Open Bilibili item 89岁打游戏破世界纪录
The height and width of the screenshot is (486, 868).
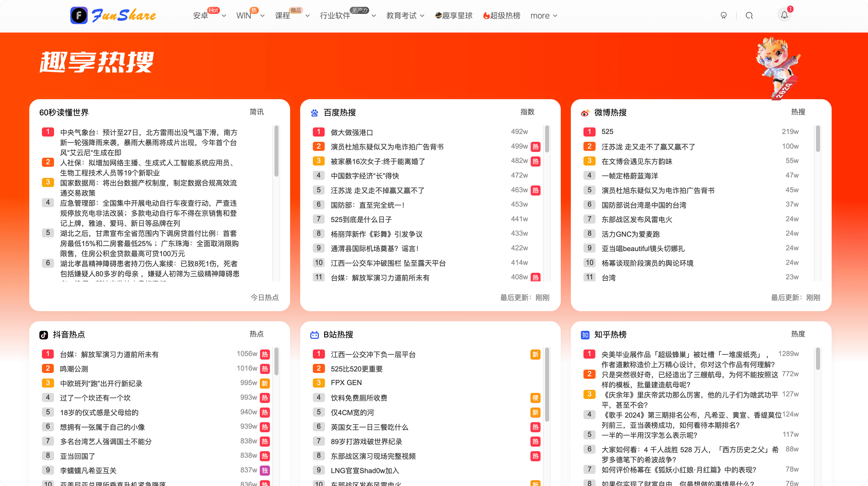[366, 442]
